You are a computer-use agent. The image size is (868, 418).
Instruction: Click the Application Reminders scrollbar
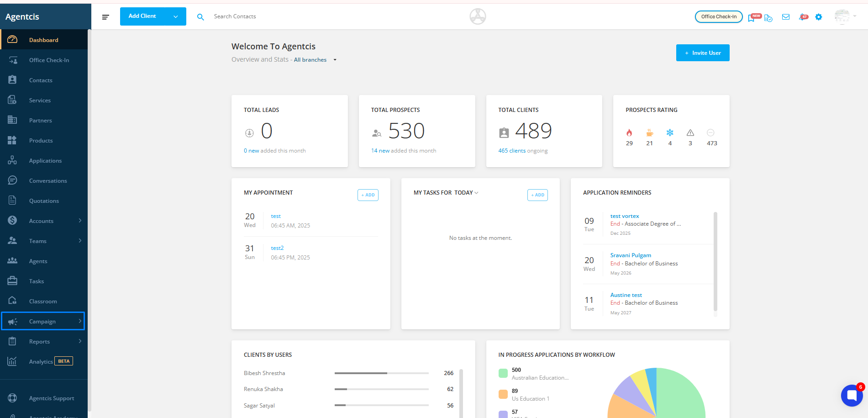pyautogui.click(x=715, y=263)
